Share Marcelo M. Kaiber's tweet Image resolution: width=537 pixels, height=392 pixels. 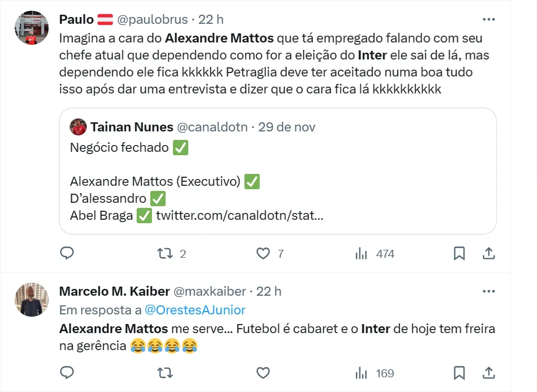(x=489, y=373)
